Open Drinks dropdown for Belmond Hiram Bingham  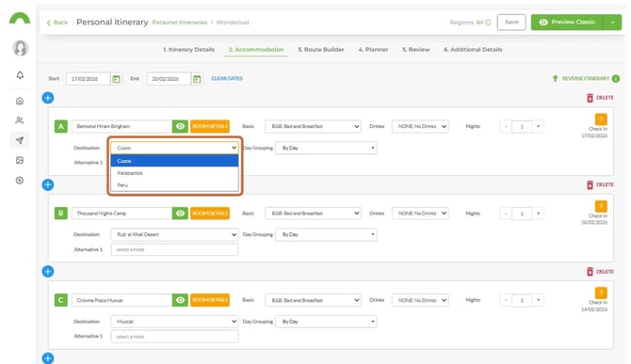tap(420, 127)
